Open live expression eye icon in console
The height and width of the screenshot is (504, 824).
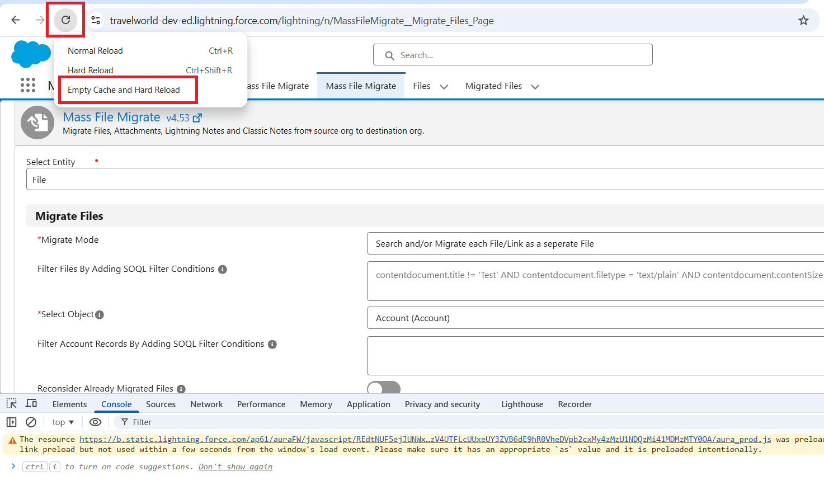pyautogui.click(x=96, y=422)
